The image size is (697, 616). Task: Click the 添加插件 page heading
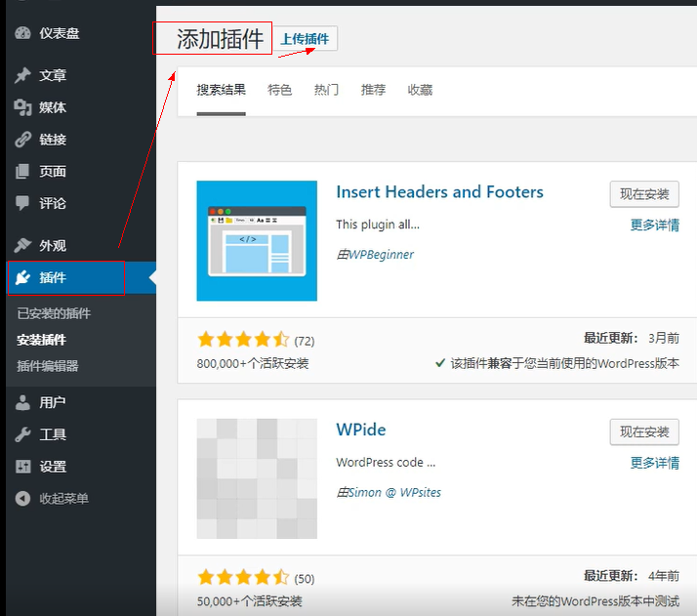[220, 39]
